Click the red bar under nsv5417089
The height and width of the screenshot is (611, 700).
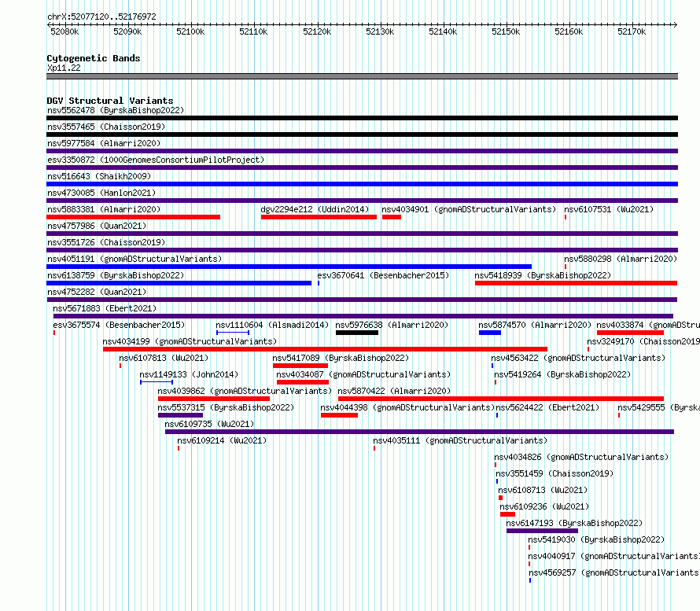300,366
